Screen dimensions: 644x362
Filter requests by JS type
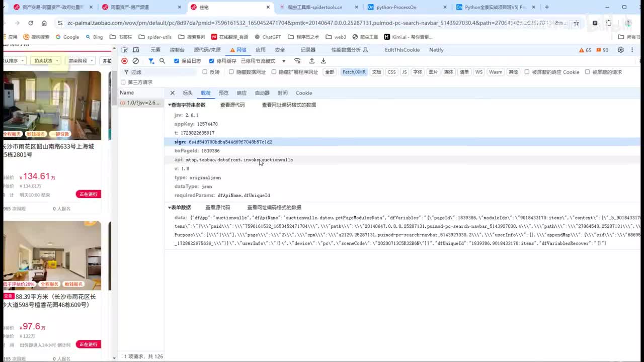(405, 72)
